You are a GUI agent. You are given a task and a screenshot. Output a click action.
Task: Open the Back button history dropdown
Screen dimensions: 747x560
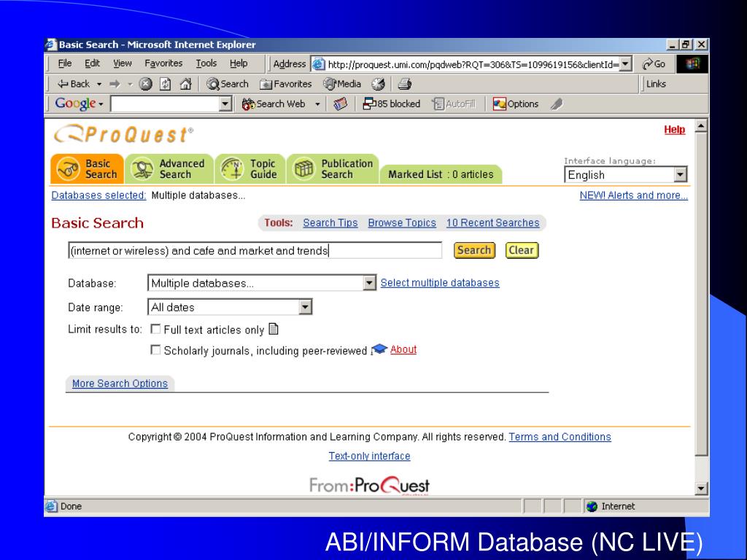click(99, 85)
